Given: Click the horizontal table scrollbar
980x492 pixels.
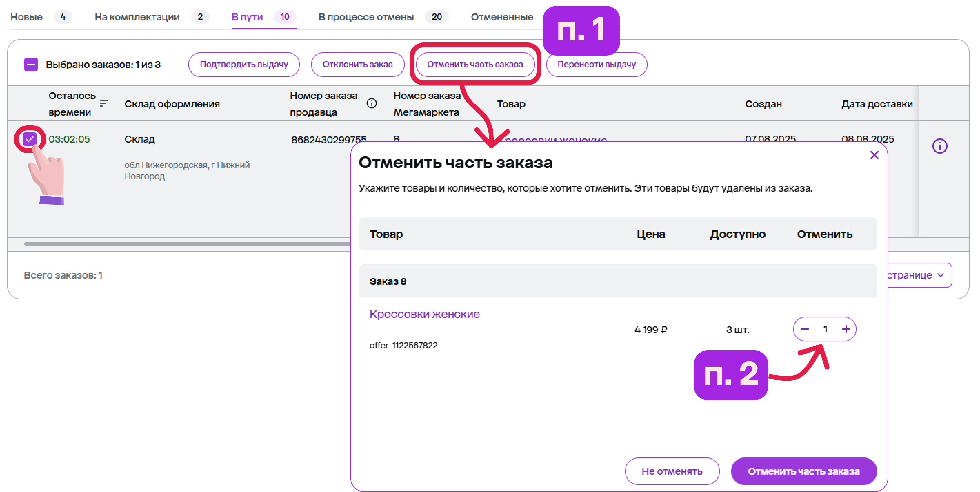Looking at the screenshot, I should coord(187,244).
